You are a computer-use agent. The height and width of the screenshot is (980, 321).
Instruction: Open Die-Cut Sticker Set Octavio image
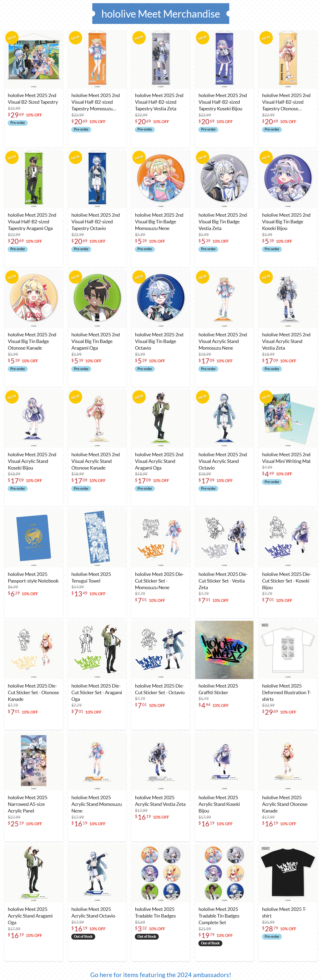tap(161, 650)
